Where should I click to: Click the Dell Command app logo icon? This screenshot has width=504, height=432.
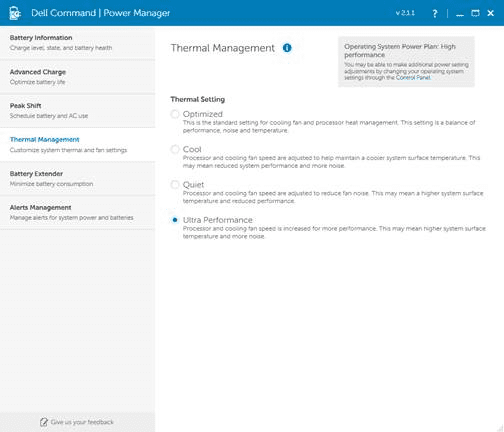point(15,13)
